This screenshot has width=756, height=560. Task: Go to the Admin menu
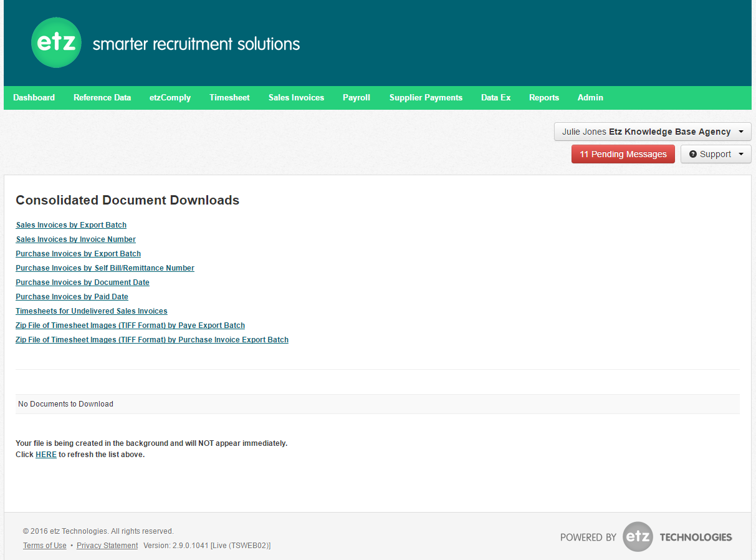tap(590, 97)
